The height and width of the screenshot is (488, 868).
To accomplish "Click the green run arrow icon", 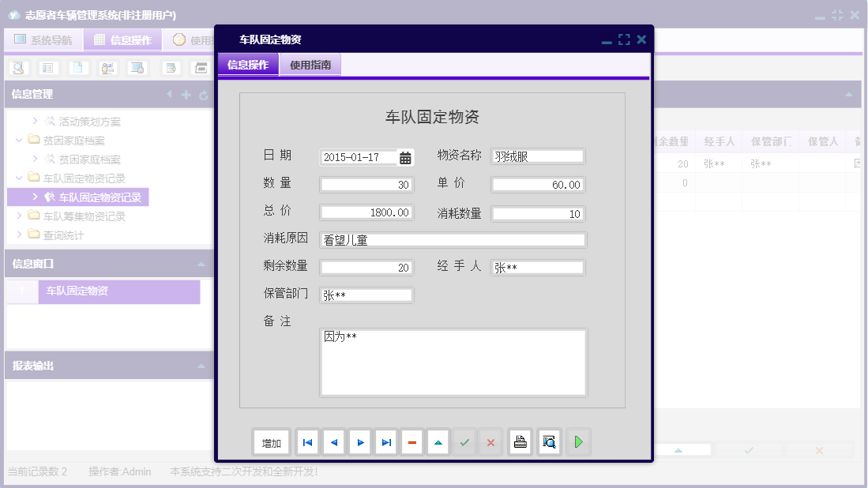I will click(578, 442).
